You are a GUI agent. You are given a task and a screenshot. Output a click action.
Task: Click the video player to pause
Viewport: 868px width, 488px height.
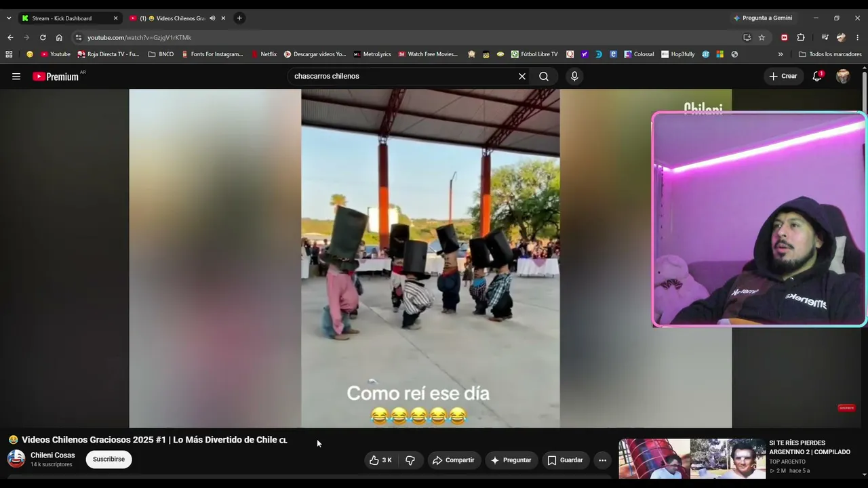coord(431,258)
